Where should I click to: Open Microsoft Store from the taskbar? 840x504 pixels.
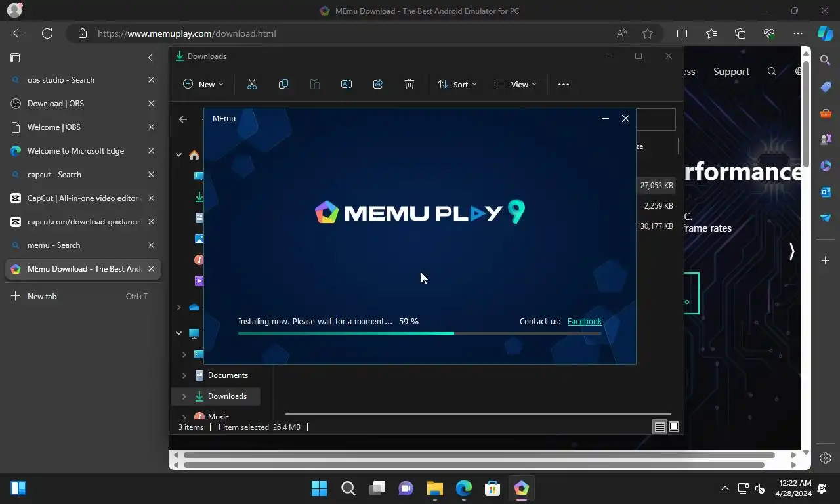(x=492, y=488)
